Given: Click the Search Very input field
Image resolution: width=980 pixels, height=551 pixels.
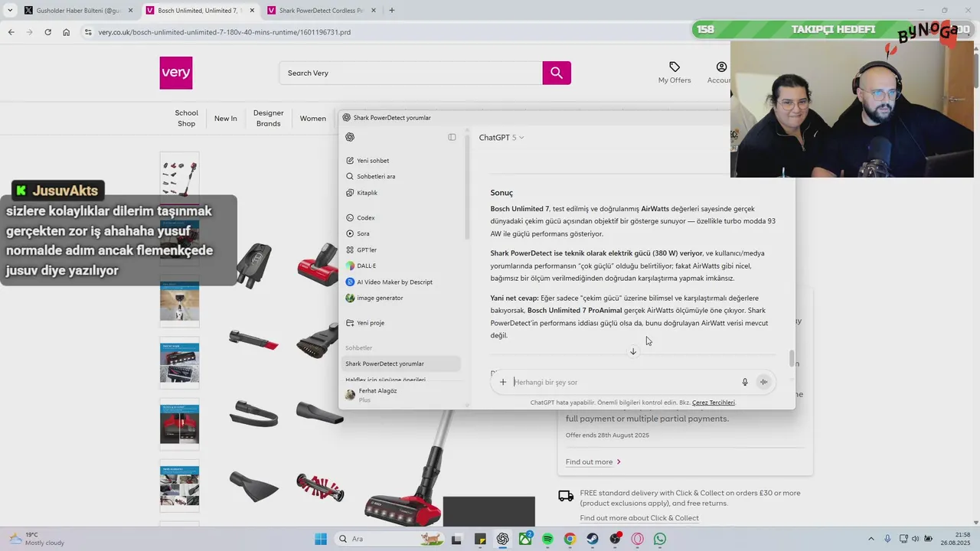Looking at the screenshot, I should [x=411, y=73].
